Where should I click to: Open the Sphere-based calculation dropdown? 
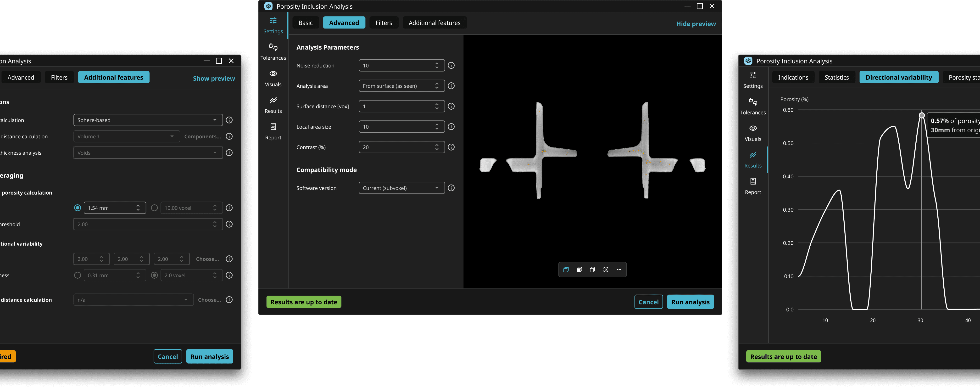[148, 120]
